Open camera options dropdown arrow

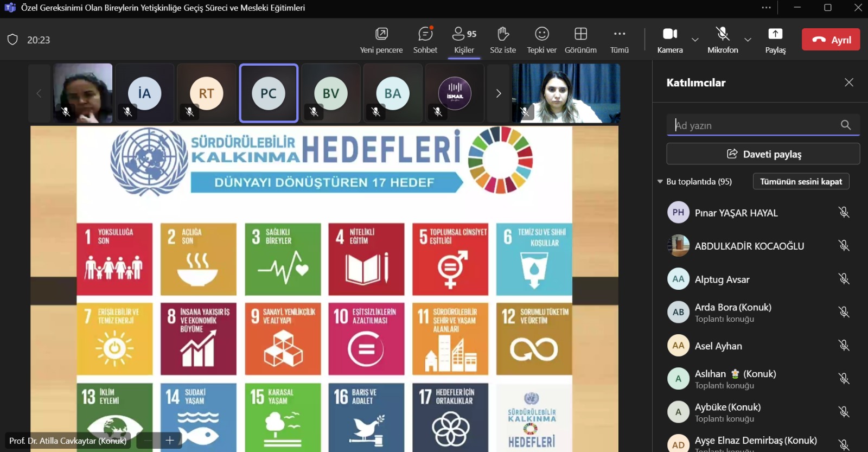pos(695,40)
